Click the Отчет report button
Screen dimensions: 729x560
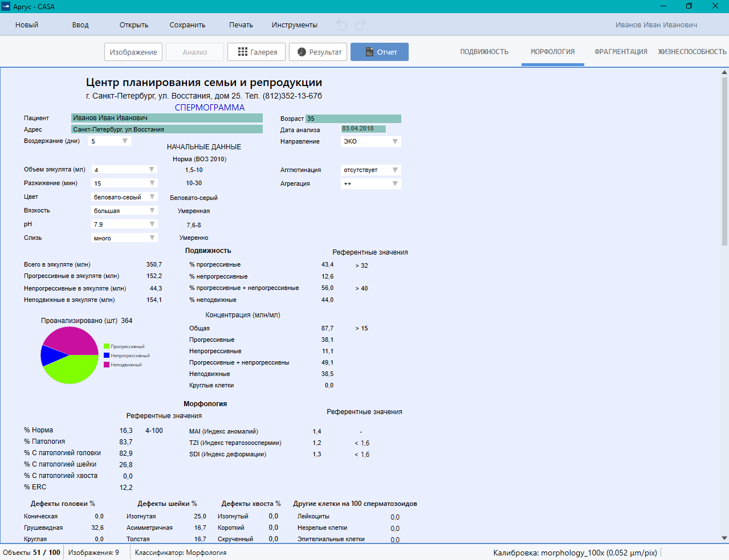(x=380, y=52)
